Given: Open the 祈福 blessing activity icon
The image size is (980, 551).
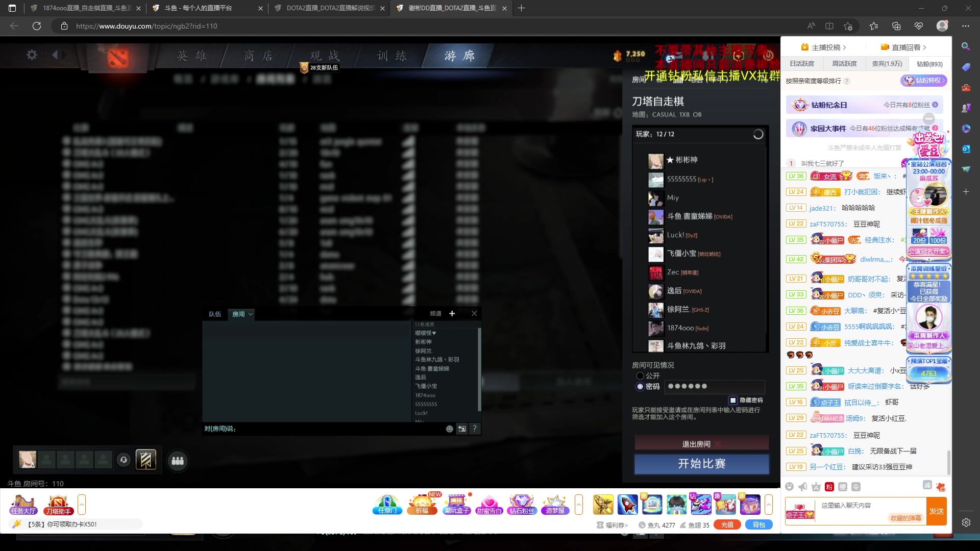Looking at the screenshot, I should pyautogui.click(x=422, y=505).
